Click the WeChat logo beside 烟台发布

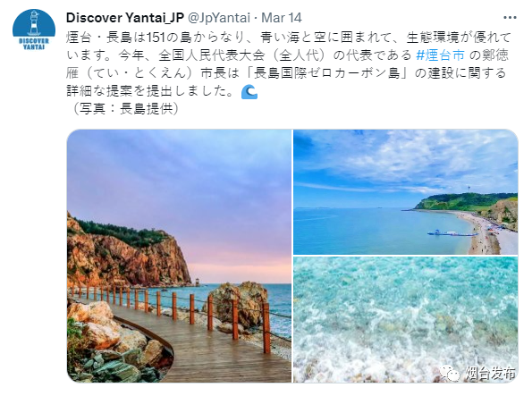pos(450,374)
